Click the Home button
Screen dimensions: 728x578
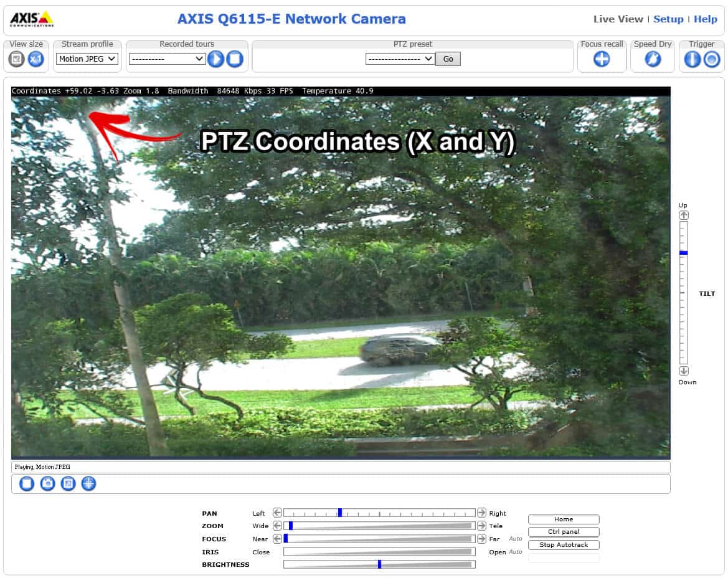pyautogui.click(x=564, y=519)
